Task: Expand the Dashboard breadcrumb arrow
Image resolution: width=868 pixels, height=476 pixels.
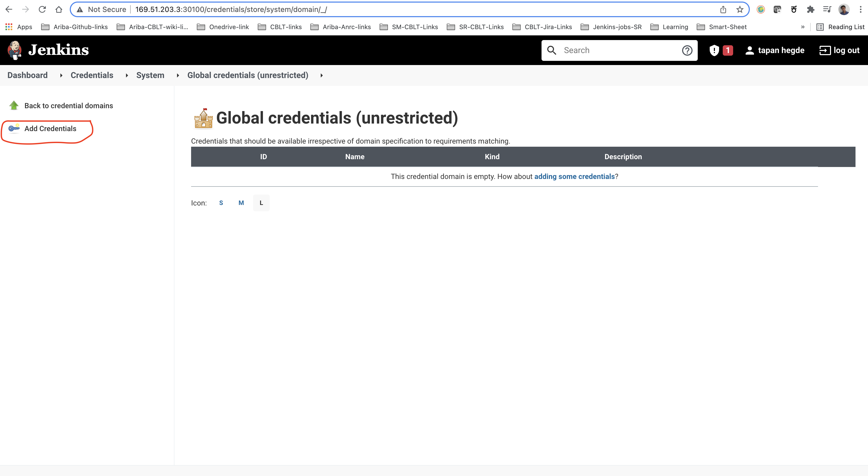Action: tap(61, 75)
